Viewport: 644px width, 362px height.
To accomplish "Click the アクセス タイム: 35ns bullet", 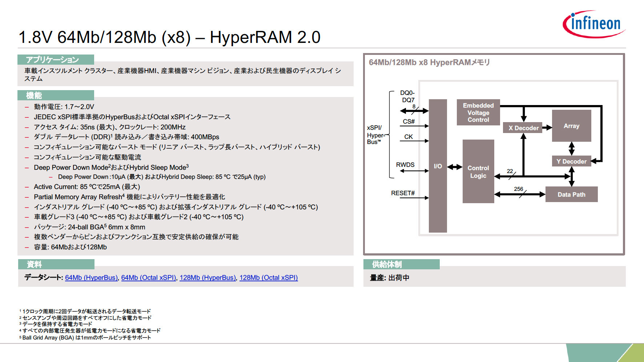I will click(110, 127).
